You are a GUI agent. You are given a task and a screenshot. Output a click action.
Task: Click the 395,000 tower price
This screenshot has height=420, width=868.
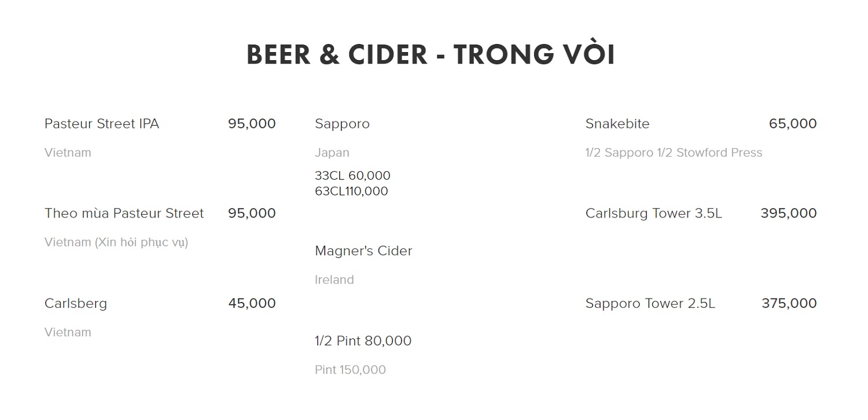pyautogui.click(x=788, y=213)
